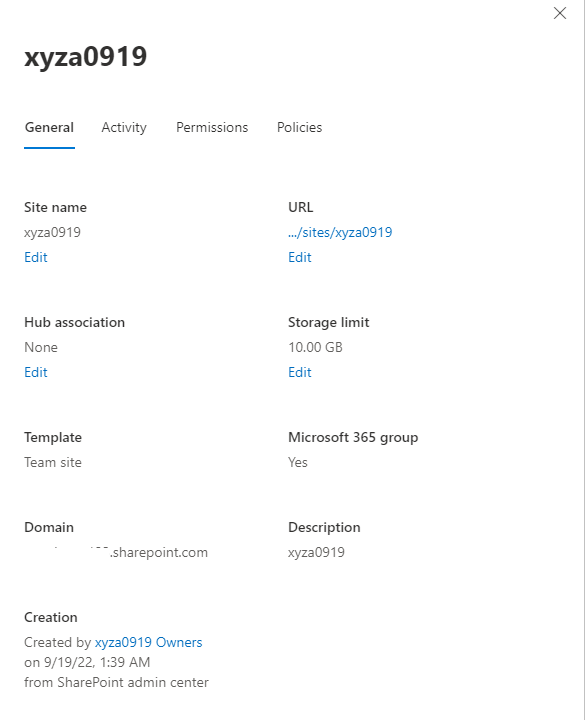Edit the Storage limit value
The height and width of the screenshot is (721, 586).
(x=299, y=372)
